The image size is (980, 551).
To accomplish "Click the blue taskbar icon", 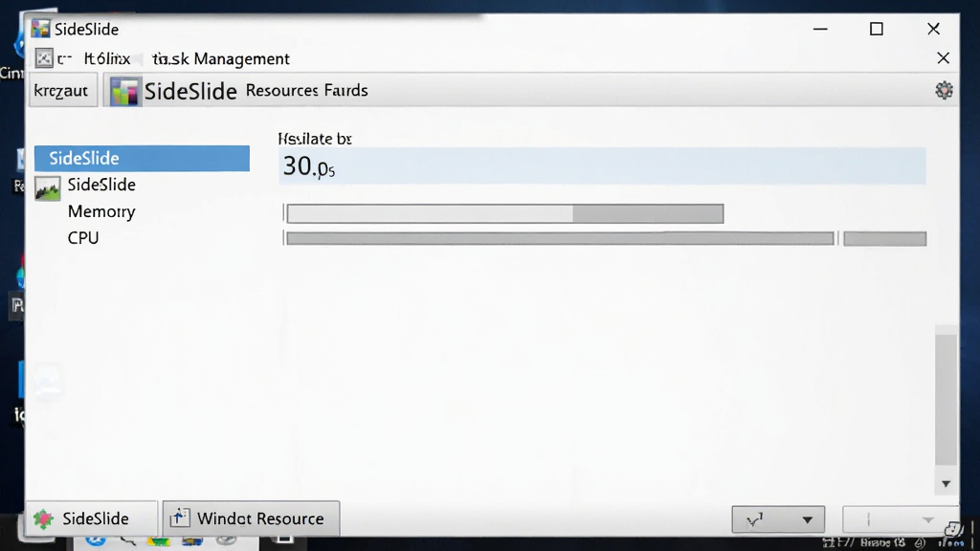I will [x=96, y=541].
